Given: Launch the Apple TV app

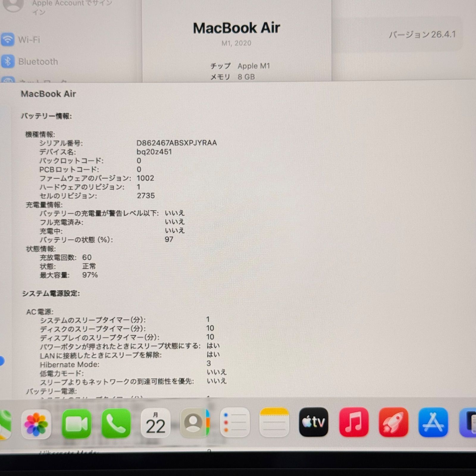Looking at the screenshot, I should (314, 422).
